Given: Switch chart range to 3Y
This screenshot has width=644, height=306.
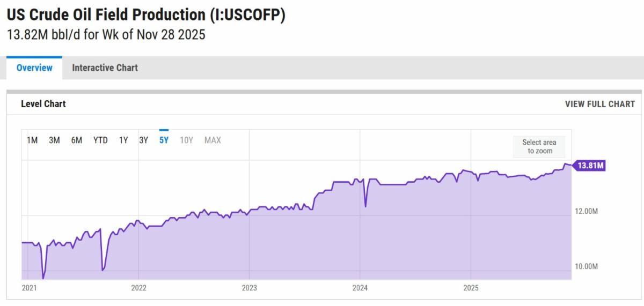Looking at the screenshot, I should tap(143, 140).
